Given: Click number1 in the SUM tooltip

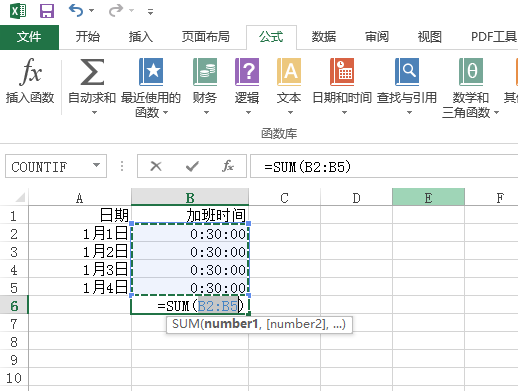Looking at the screenshot, I should [x=231, y=324].
